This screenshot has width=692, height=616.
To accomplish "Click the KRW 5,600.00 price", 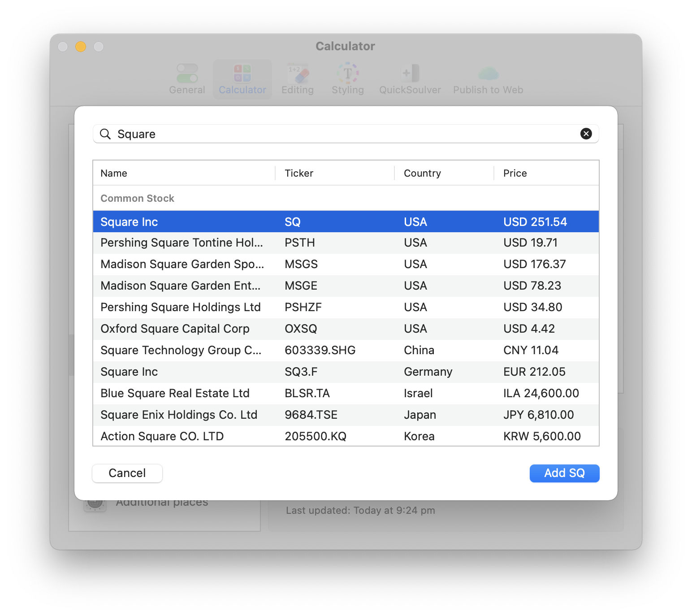I will [x=542, y=436].
